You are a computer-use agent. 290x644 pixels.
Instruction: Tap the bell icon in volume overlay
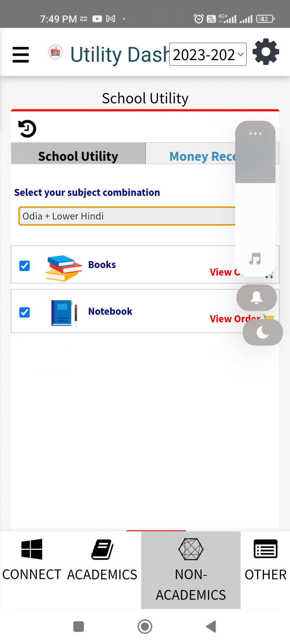pos(257,297)
